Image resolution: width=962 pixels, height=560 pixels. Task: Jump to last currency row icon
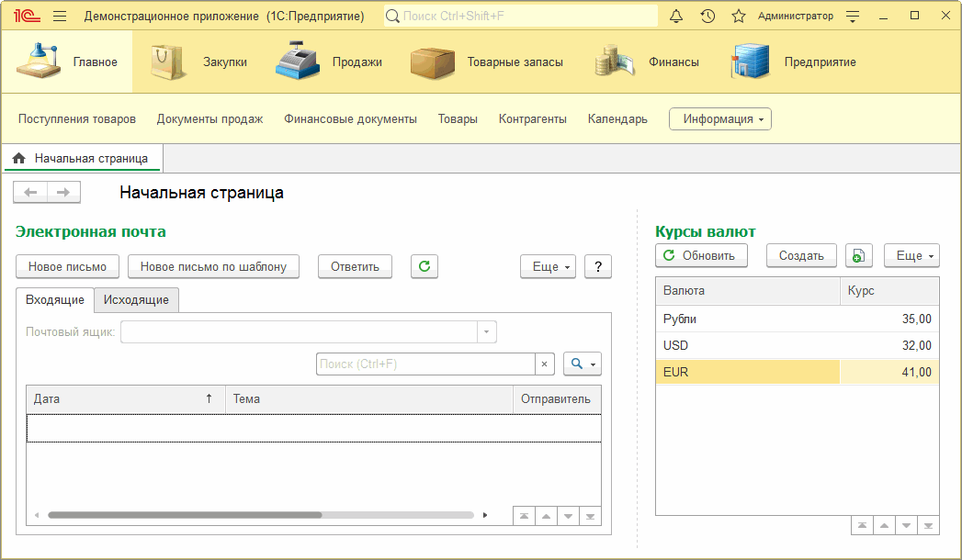(927, 524)
